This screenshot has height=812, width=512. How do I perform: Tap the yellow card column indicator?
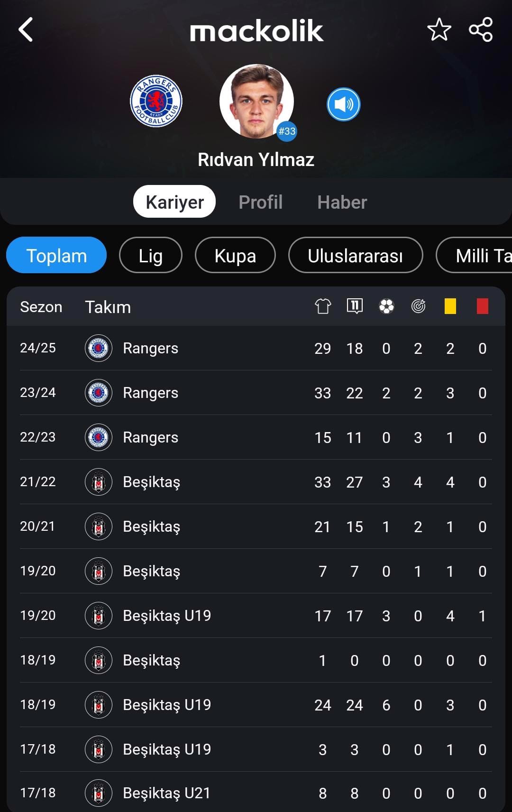450,306
